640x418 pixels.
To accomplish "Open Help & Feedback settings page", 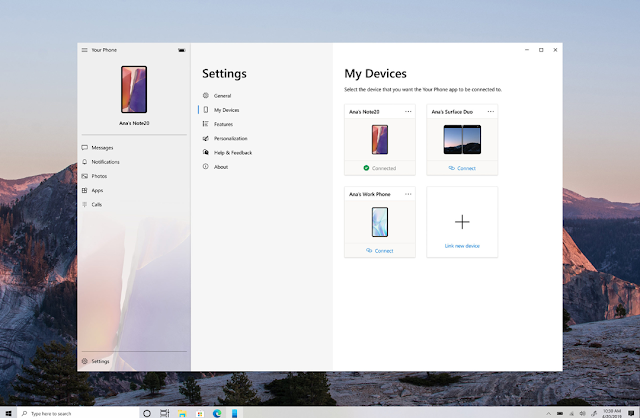I will [x=233, y=153].
